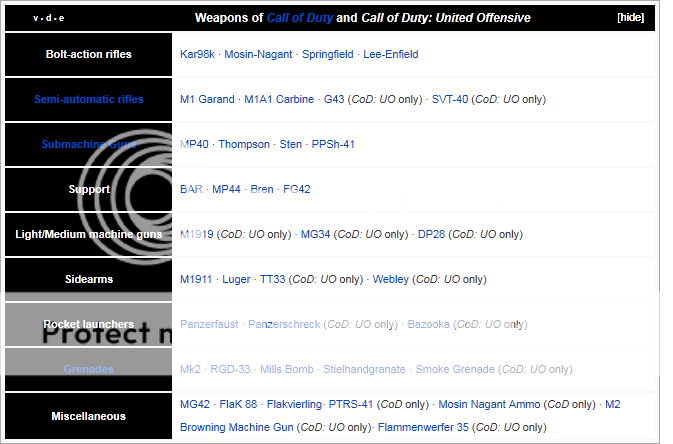Open the G43 weapon link
This screenshot has height=444, width=673.
coord(334,99)
